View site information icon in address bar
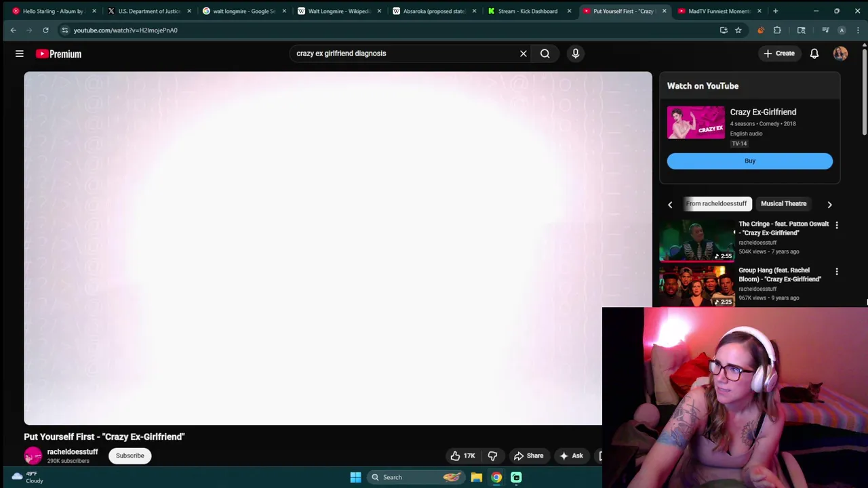868x488 pixels. 64,30
